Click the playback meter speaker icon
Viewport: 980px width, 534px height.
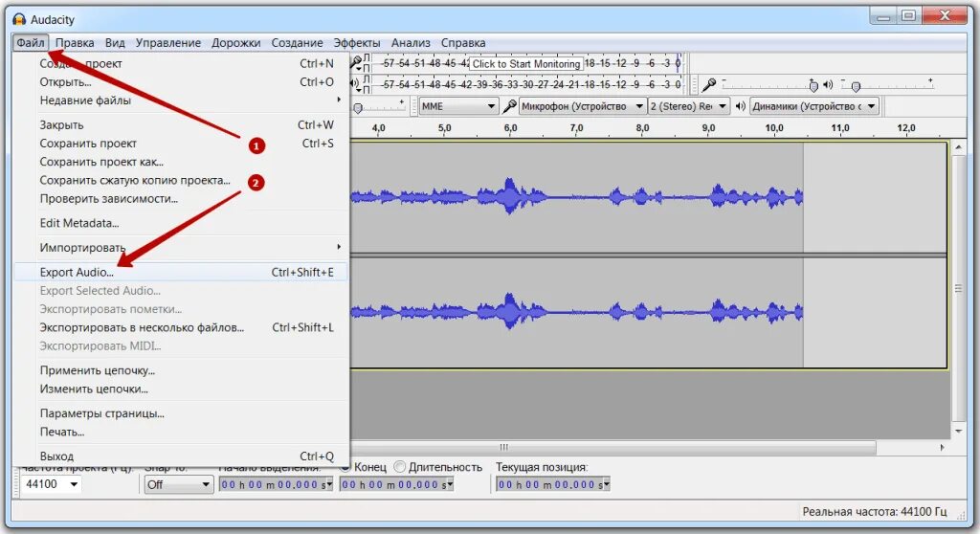tap(354, 83)
